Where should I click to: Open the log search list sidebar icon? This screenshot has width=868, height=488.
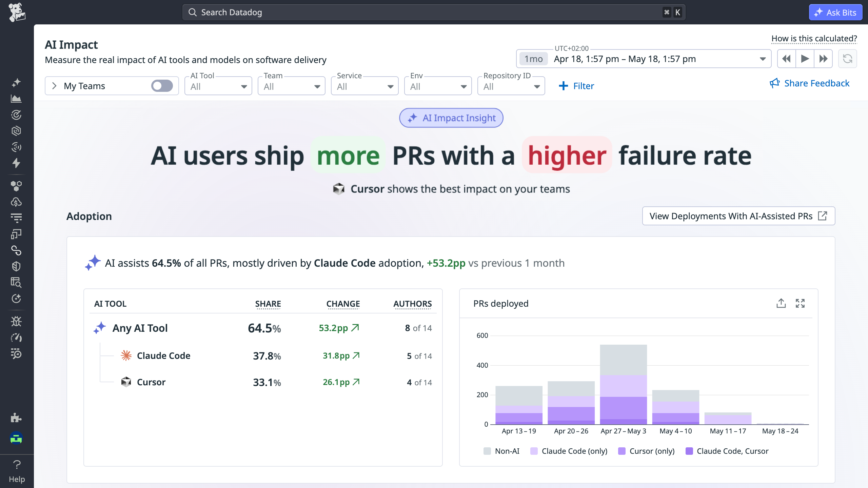tap(16, 353)
